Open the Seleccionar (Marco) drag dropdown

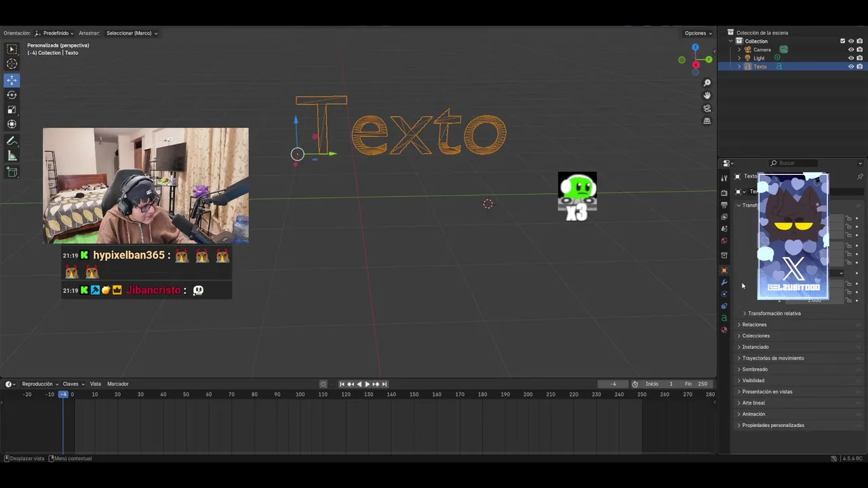[x=132, y=33]
